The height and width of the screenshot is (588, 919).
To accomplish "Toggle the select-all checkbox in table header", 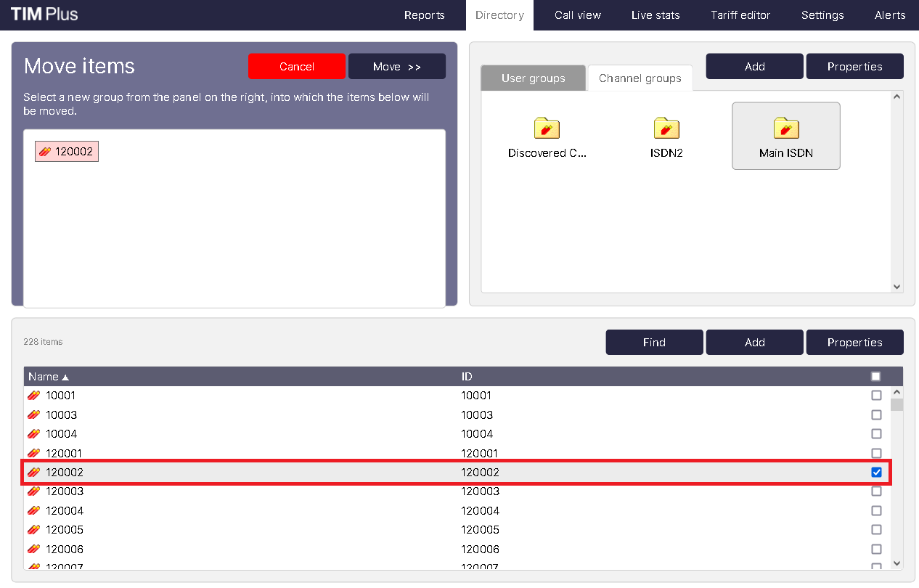I will [x=875, y=377].
